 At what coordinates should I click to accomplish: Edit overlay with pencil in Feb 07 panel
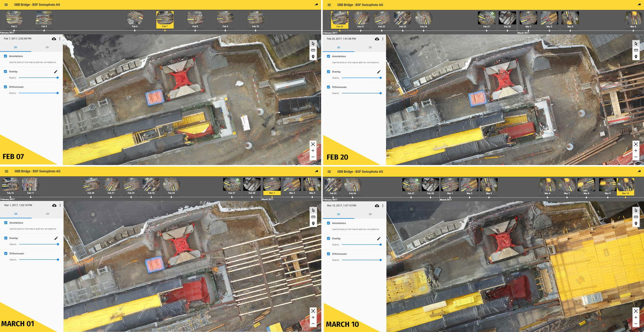coord(56,71)
